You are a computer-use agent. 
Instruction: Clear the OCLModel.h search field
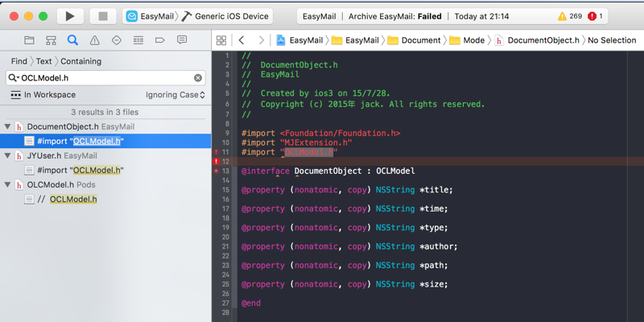tap(198, 78)
